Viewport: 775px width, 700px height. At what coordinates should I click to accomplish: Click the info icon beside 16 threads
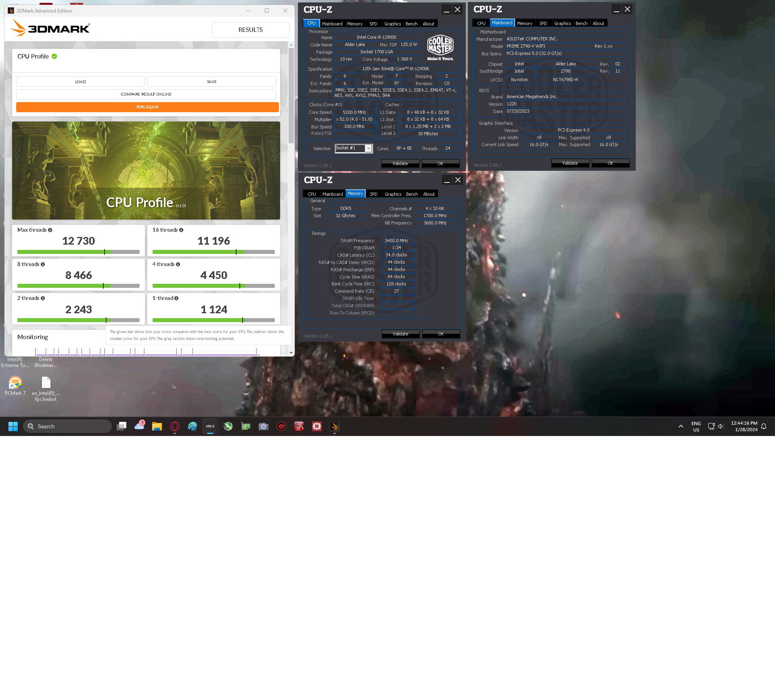click(x=181, y=230)
